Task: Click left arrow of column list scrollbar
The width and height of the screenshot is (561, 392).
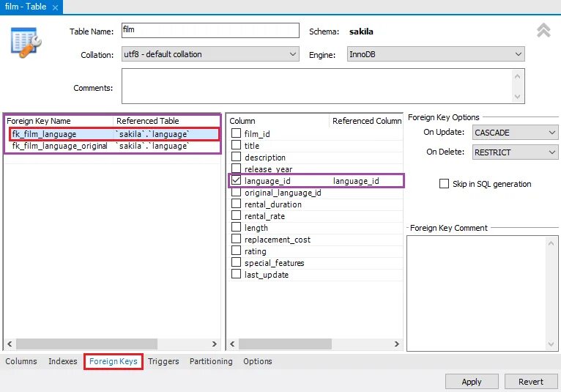Action: (233, 344)
